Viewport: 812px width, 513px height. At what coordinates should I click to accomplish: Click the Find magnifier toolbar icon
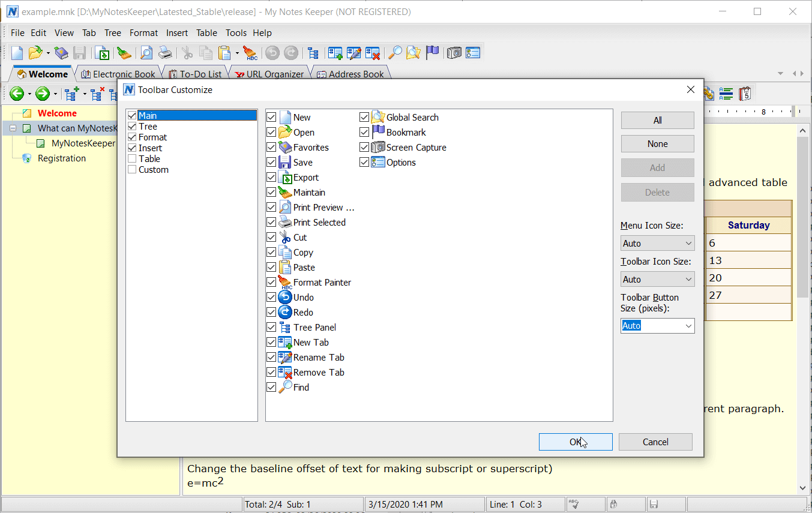pyautogui.click(x=395, y=53)
